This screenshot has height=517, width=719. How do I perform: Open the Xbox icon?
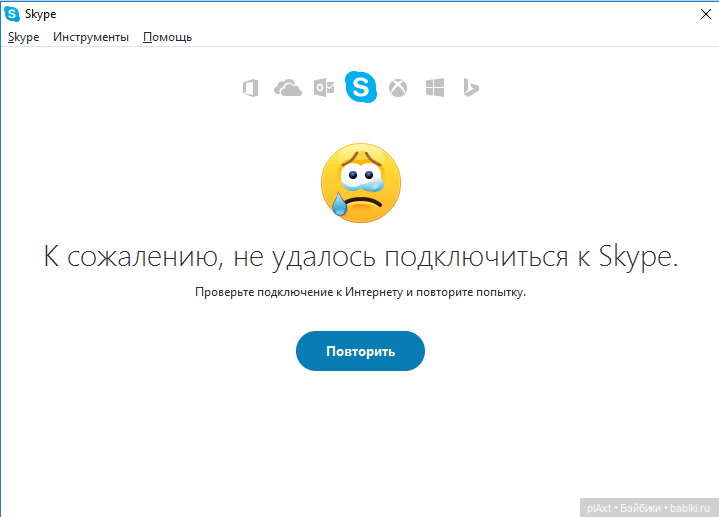(398, 88)
